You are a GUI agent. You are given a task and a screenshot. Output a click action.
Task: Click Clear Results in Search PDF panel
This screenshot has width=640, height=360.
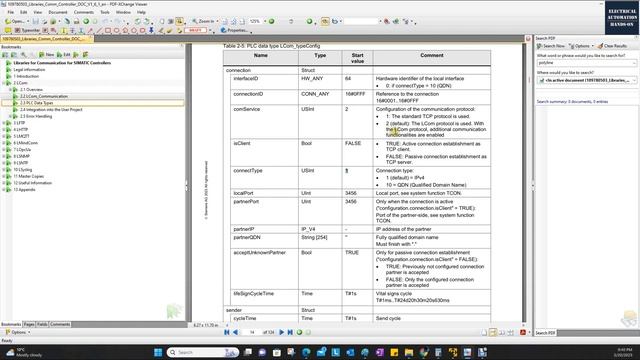[x=612, y=46]
